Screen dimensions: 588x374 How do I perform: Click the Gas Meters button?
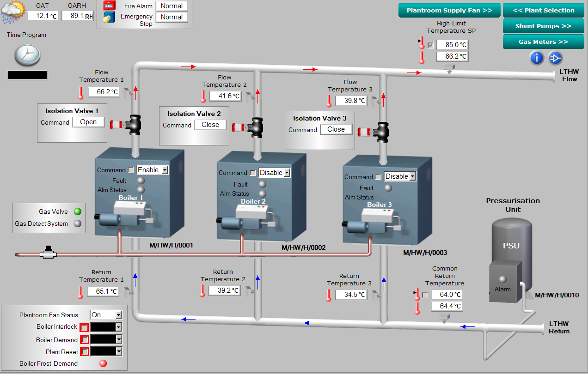[543, 42]
